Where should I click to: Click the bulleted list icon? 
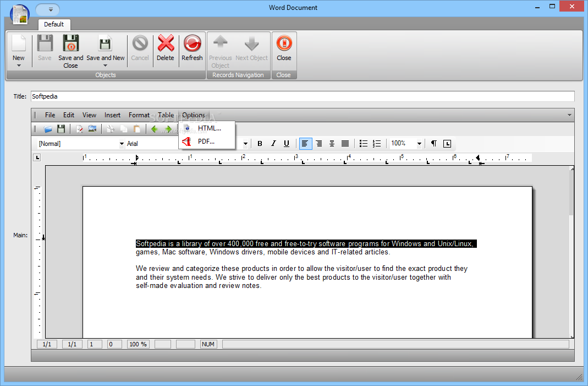click(x=364, y=143)
